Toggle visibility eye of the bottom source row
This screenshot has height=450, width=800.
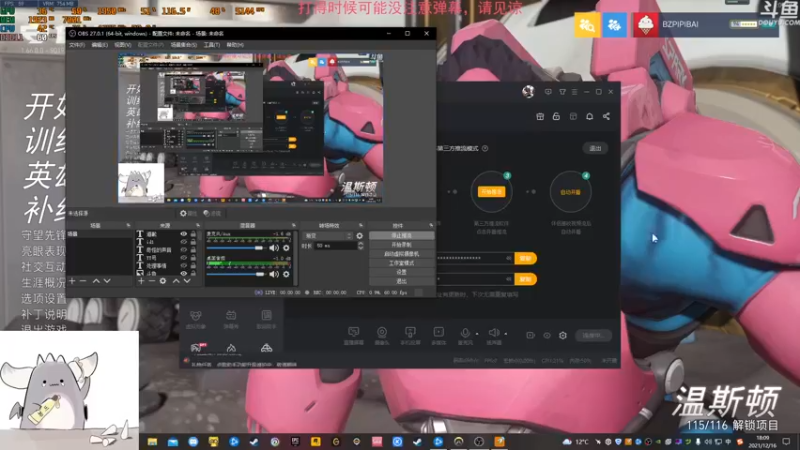coord(184,273)
